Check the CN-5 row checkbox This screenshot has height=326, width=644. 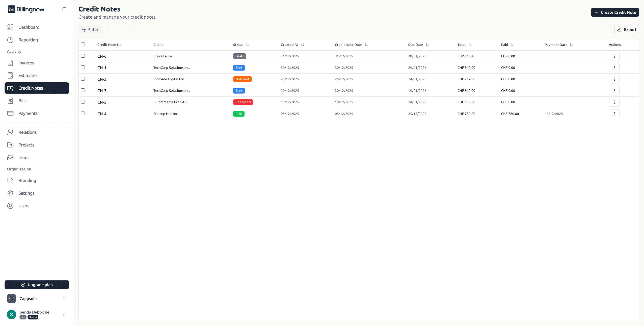83,102
